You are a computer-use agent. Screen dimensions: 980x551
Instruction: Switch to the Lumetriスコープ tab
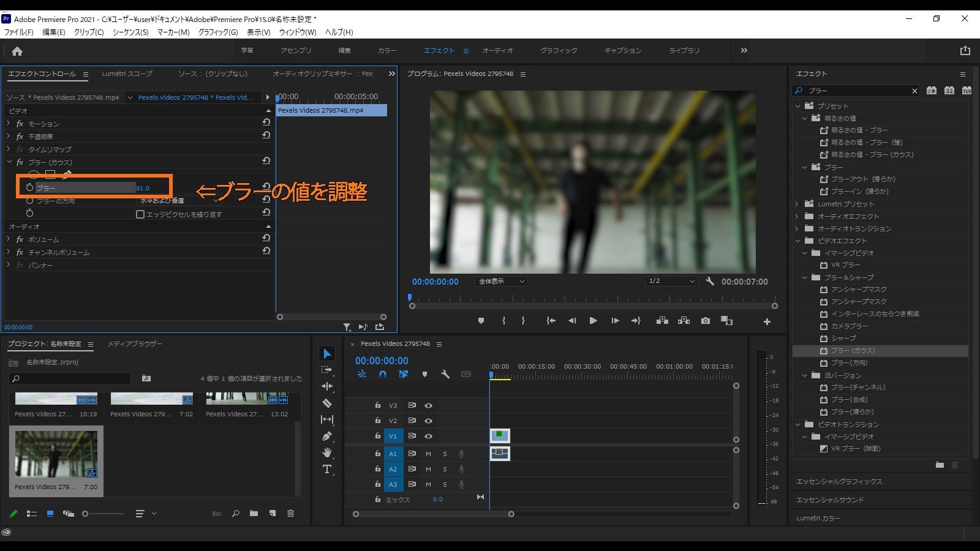pyautogui.click(x=126, y=74)
